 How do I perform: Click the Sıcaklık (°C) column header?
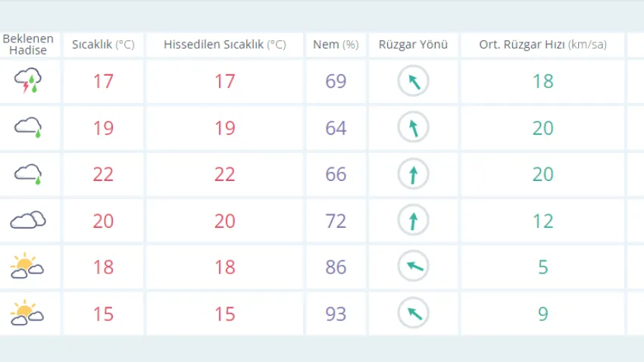pos(103,45)
